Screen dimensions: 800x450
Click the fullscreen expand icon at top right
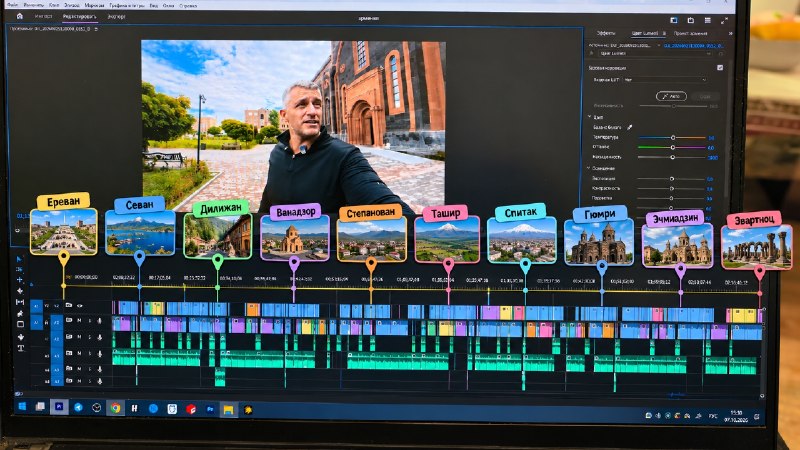pos(724,20)
